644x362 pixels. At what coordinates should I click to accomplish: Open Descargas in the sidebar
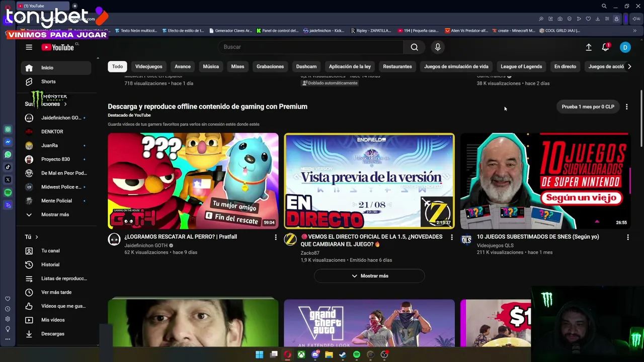56,334
